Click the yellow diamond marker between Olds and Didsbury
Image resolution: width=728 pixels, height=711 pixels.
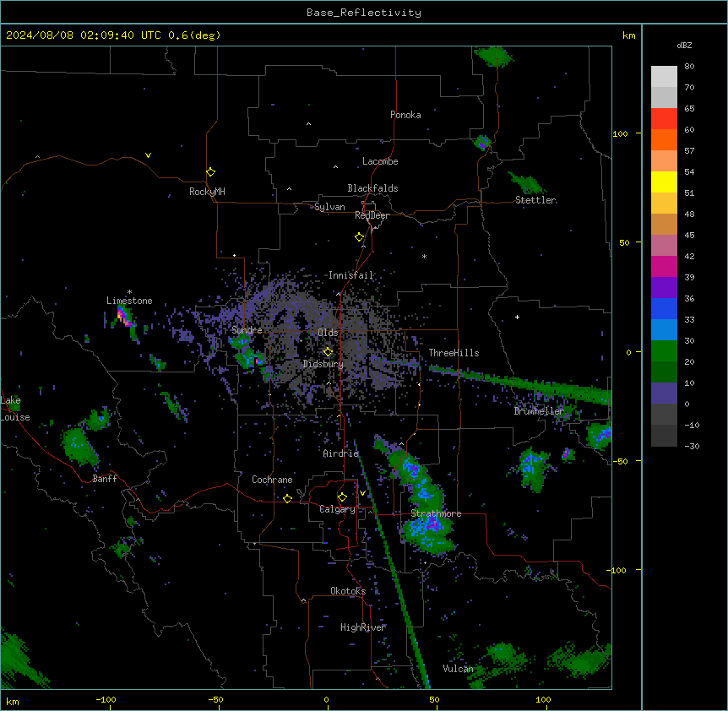point(328,352)
